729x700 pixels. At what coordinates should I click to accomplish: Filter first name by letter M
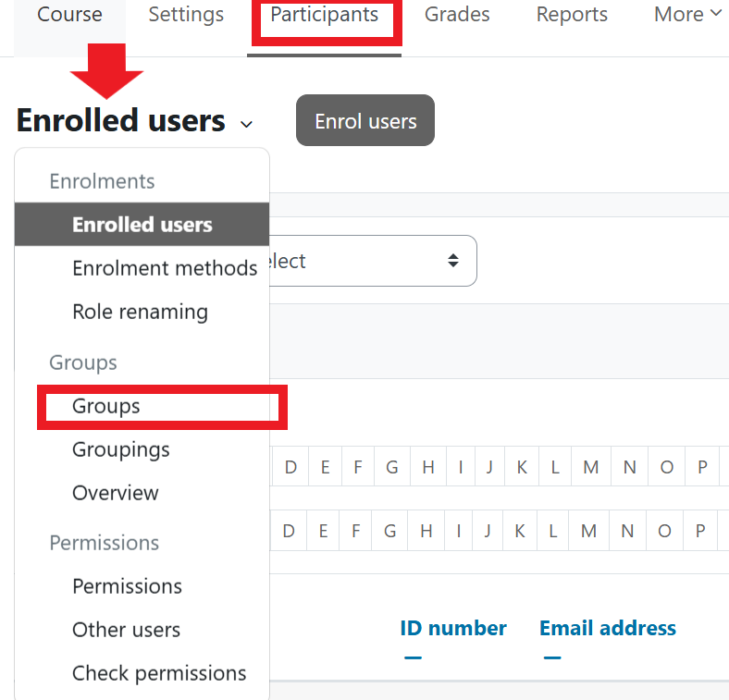590,468
